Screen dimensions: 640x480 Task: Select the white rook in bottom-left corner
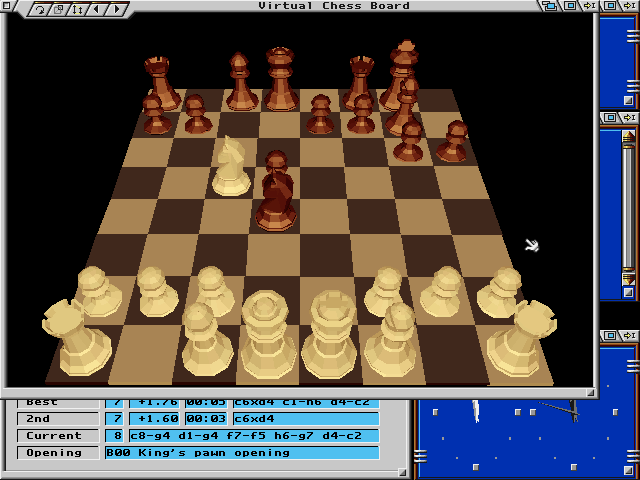pyautogui.click(x=76, y=337)
